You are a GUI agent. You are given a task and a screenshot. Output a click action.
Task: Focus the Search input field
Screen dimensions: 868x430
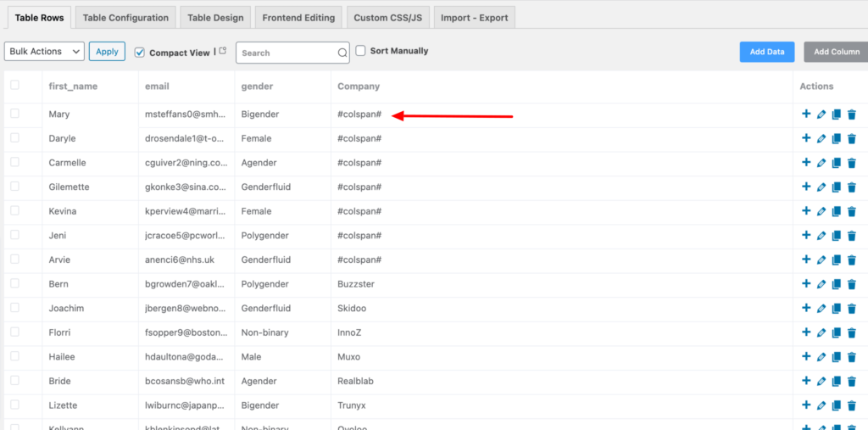(x=287, y=53)
